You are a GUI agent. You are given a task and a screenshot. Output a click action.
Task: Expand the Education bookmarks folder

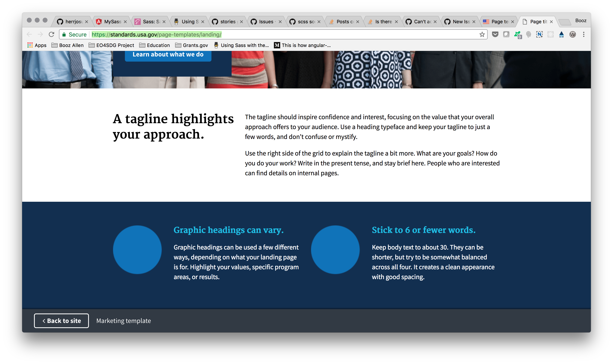point(154,45)
